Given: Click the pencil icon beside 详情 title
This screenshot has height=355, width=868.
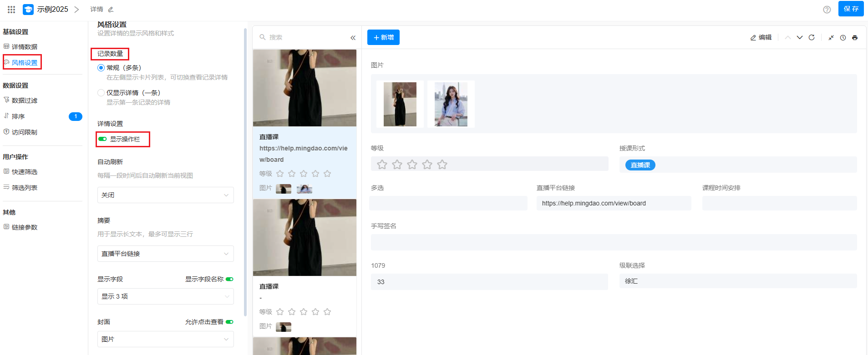Looking at the screenshot, I should point(111,10).
